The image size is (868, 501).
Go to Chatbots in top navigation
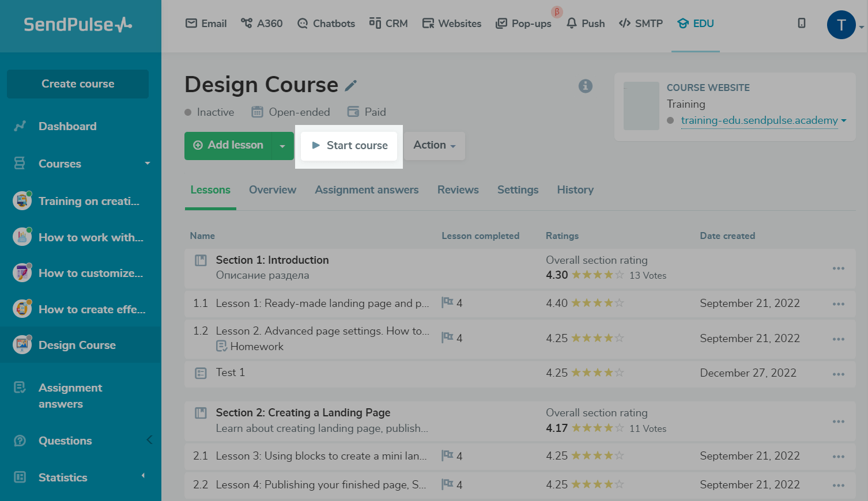tap(326, 24)
